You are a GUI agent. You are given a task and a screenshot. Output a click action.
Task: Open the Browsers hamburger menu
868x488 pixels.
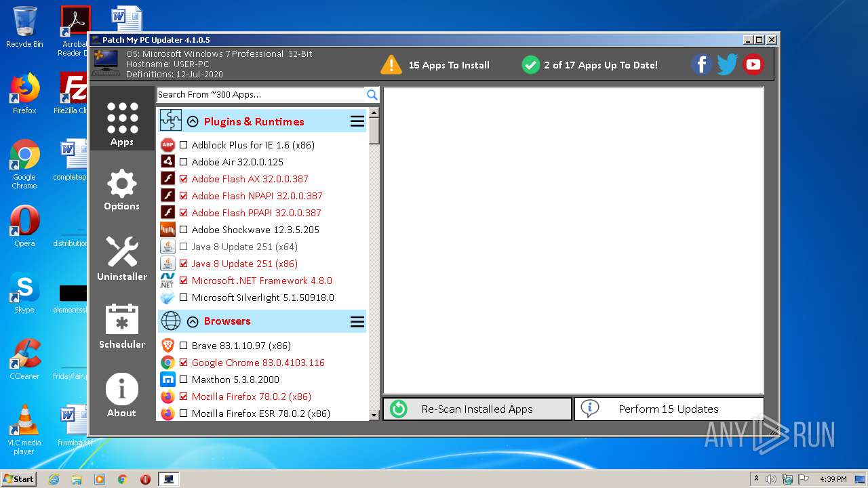[x=357, y=321]
